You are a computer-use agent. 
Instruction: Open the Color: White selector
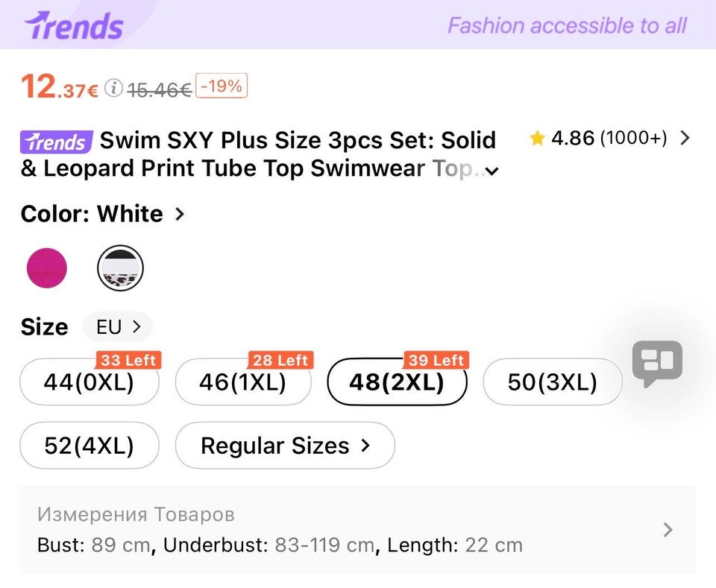[x=103, y=214]
